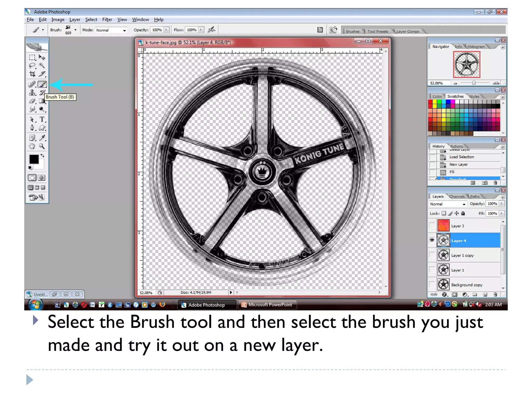Pick the Magic Wand tool
The width and height of the screenshot is (532, 399).
coord(42,65)
